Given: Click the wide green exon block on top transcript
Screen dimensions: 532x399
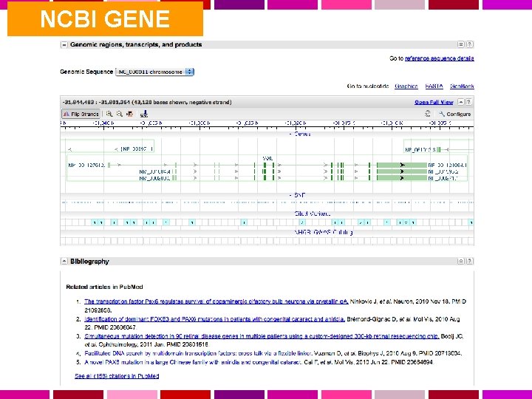Looking at the screenshot, I should tap(402, 166).
